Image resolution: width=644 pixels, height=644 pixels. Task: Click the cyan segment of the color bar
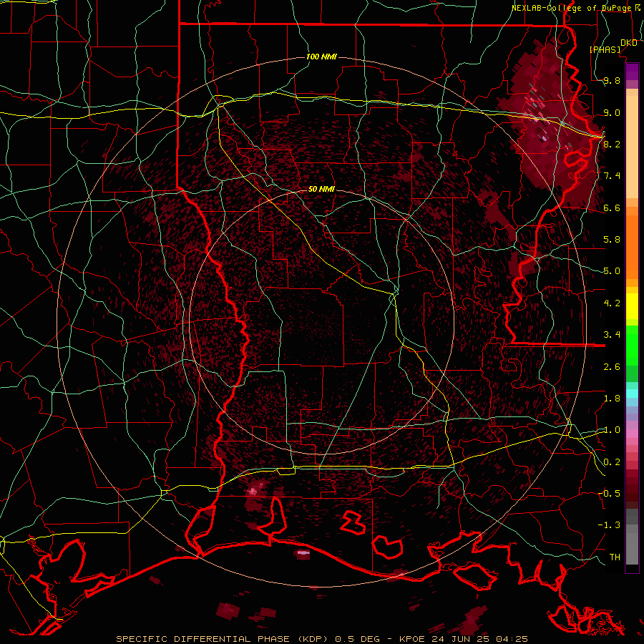(x=632, y=393)
